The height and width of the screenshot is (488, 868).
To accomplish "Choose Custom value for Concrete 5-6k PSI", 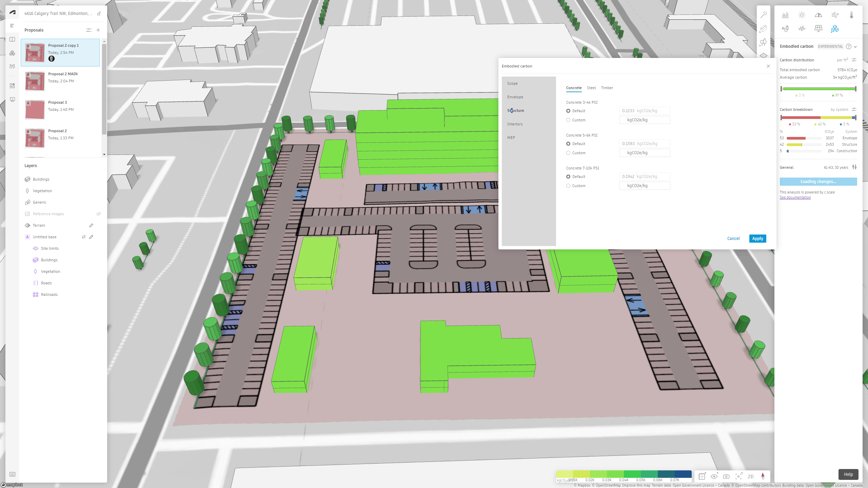I will (x=568, y=153).
